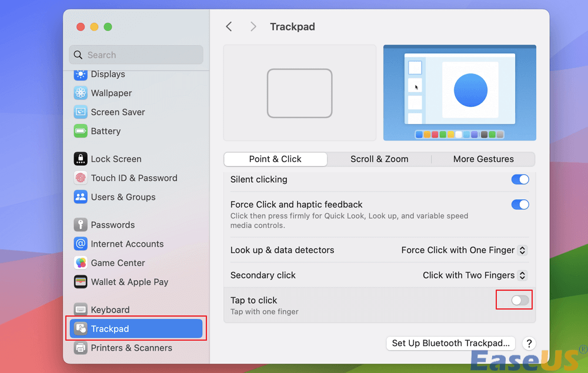Open the More Gestures tab

tap(483, 159)
